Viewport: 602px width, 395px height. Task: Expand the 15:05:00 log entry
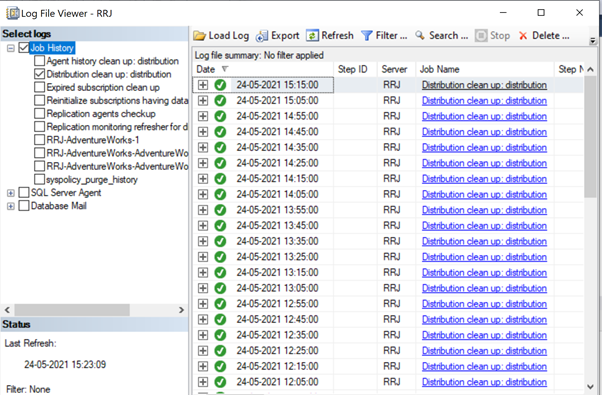click(203, 101)
